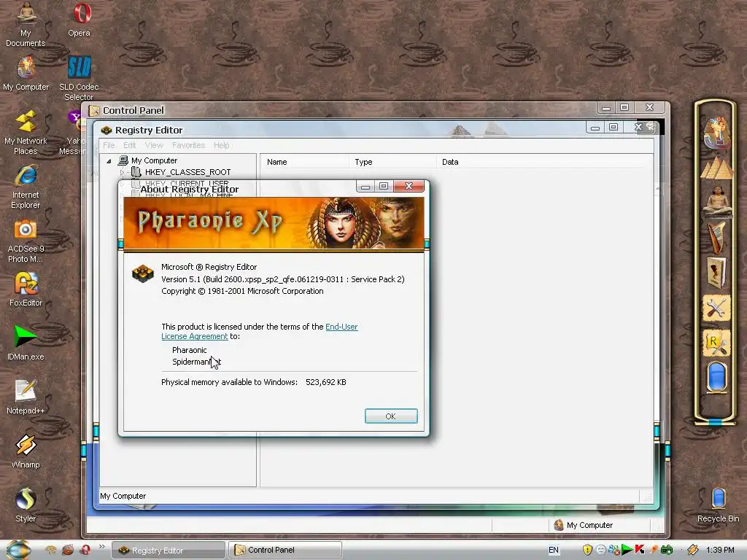The width and height of the screenshot is (747, 560).
Task: Click the seated scribe statue dock icon
Action: tap(718, 202)
